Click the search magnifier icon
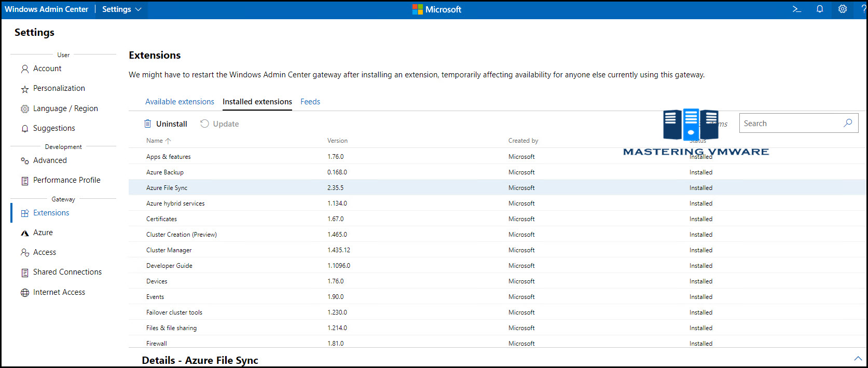Image resolution: width=868 pixels, height=368 pixels. (848, 123)
